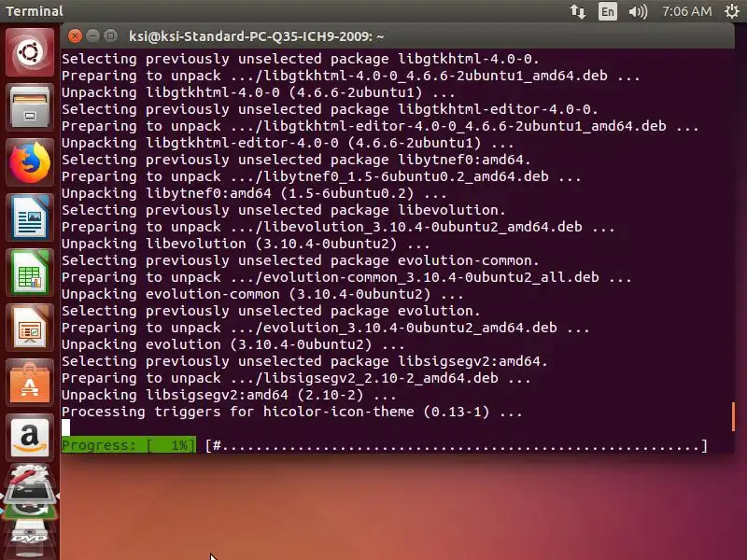
Task: Open the Amazon launcher icon
Action: click(x=30, y=438)
